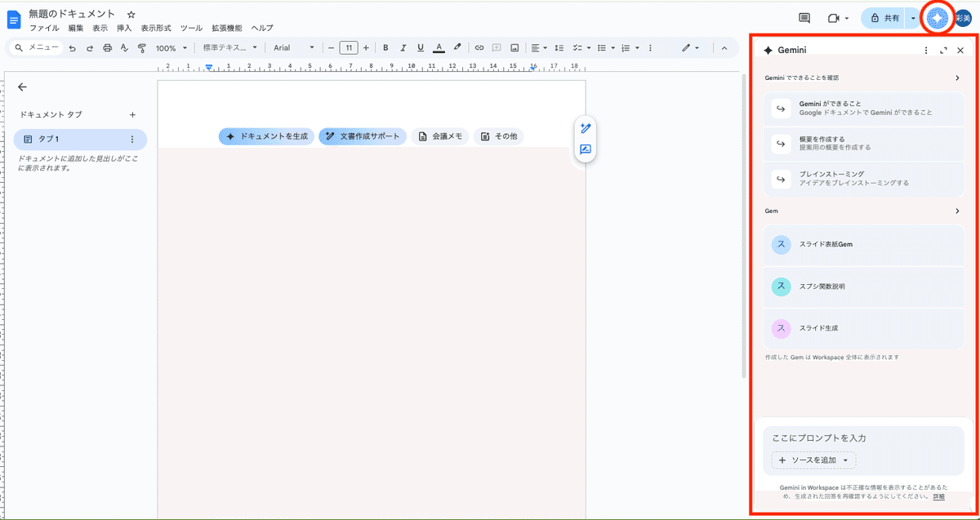Open the 100% zoom dropdown
The image size is (980, 520).
tap(171, 48)
